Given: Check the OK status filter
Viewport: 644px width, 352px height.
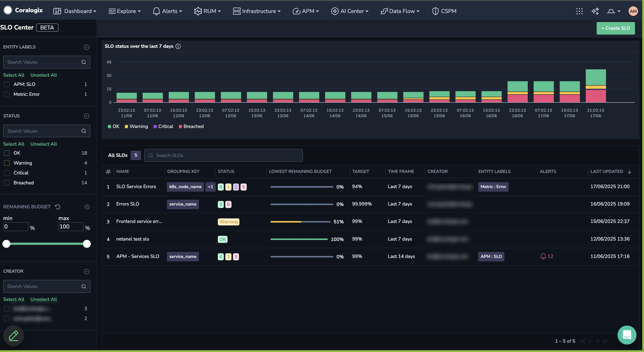Looking at the screenshot, I should click(7, 153).
